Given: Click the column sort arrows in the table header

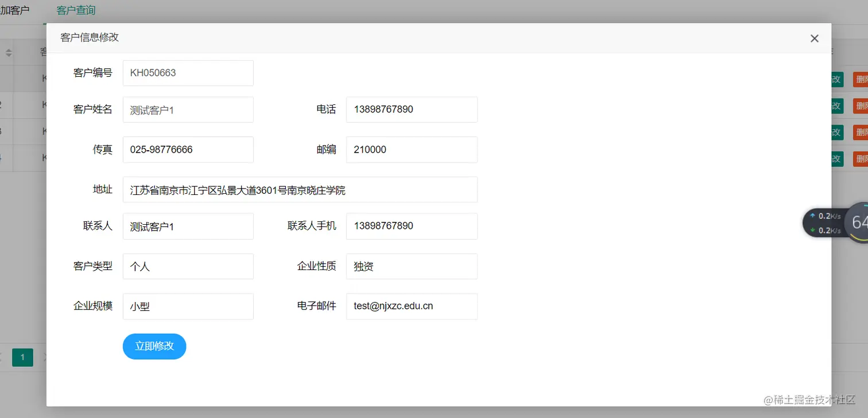Looking at the screenshot, I should click(9, 53).
